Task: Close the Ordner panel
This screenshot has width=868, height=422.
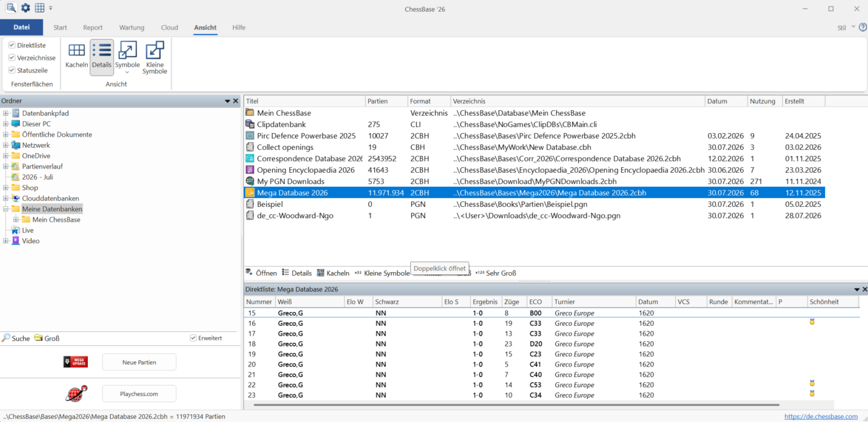Action: click(235, 101)
